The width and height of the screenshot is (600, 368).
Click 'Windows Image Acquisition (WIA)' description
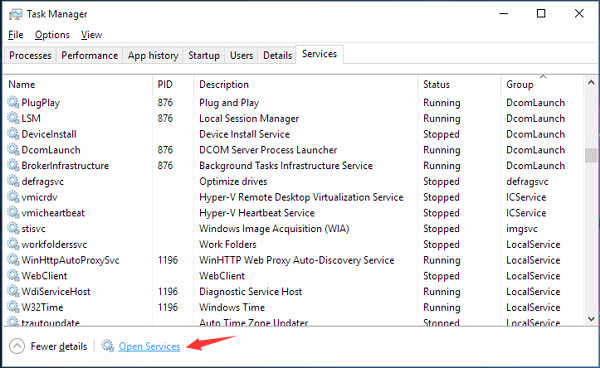point(274,228)
